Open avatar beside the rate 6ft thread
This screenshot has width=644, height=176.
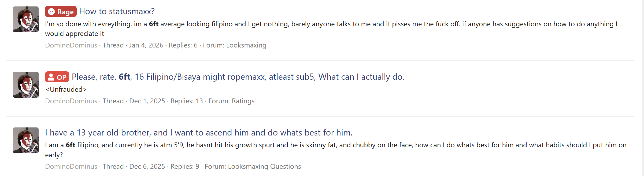point(26,85)
